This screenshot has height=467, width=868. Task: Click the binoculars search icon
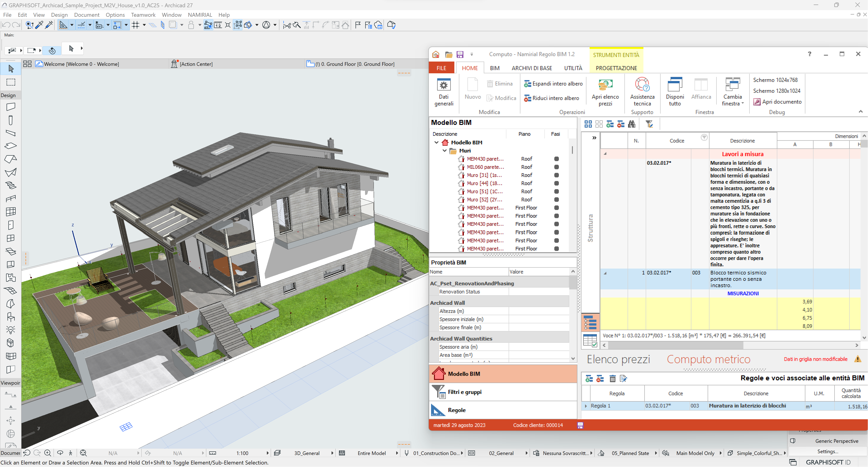(631, 124)
